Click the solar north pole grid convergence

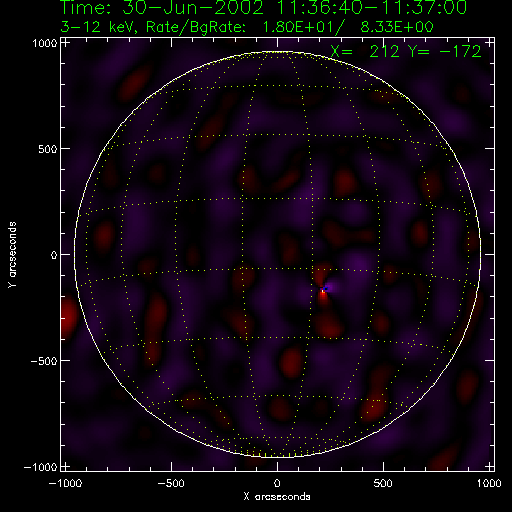277,52
